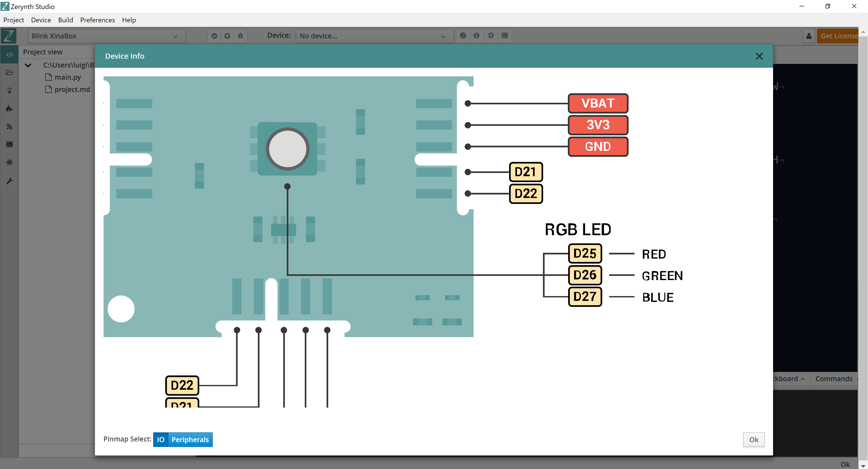
Task: Click the 3V3 pin label
Action: (598, 125)
